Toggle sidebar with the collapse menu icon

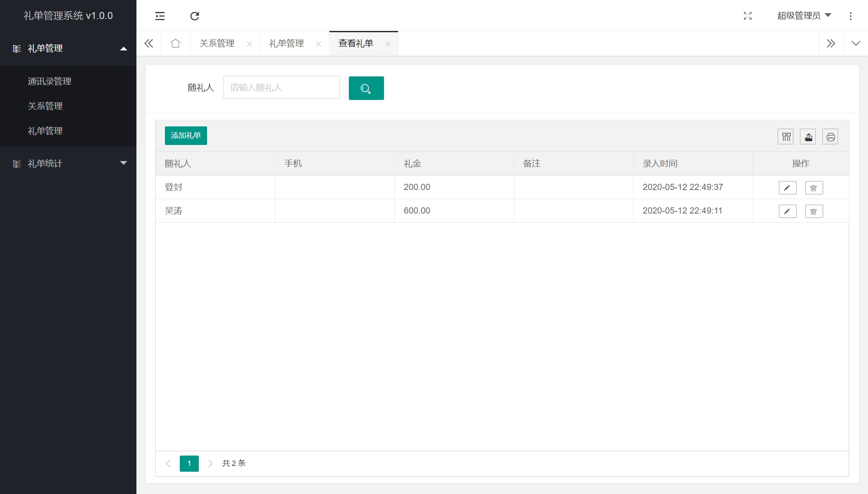[x=160, y=16]
